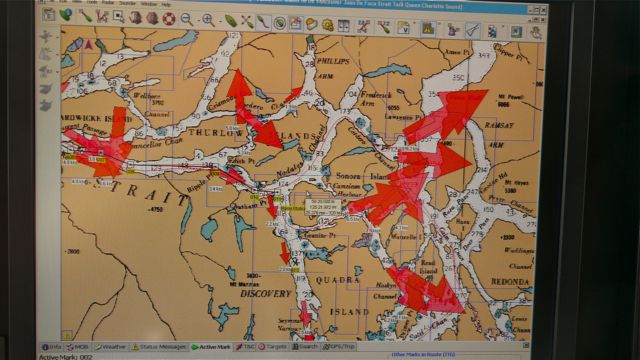Image resolution: width=640 pixels, height=360 pixels.
Task: Switch to the Search tab
Action: point(305,347)
